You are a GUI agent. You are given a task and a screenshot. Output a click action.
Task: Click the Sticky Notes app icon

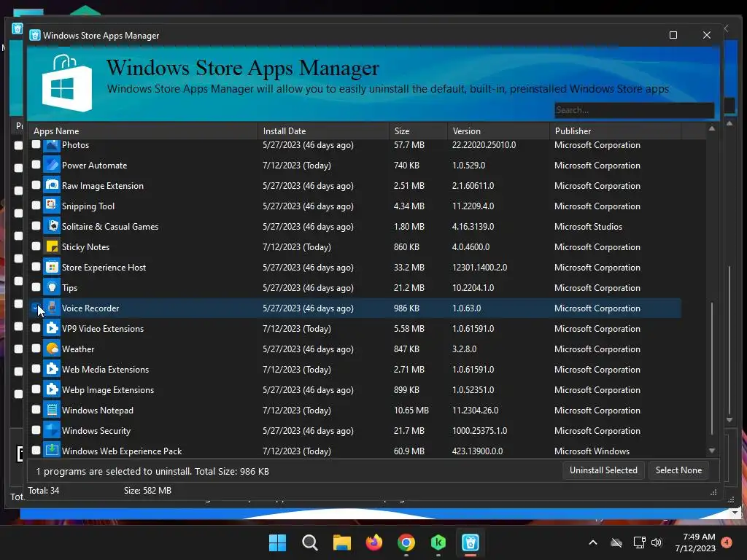(52, 247)
